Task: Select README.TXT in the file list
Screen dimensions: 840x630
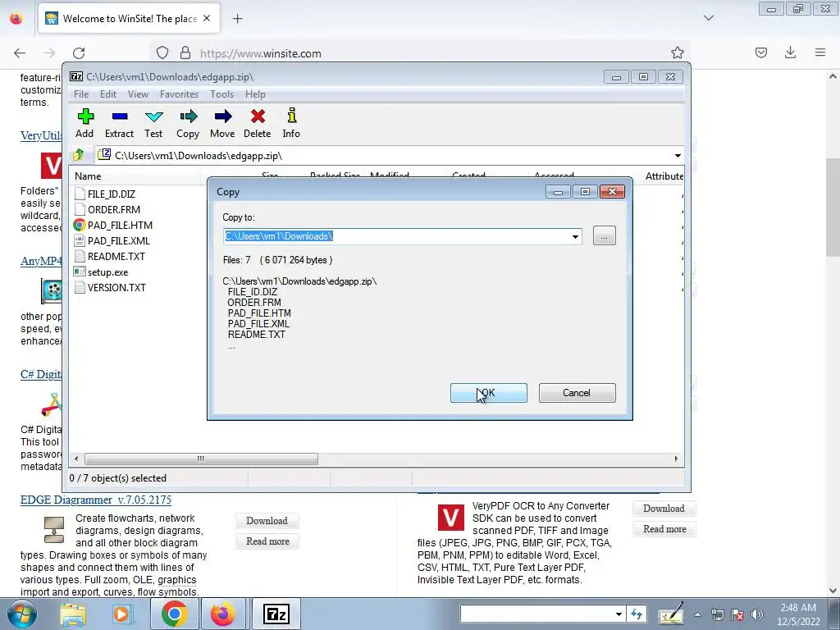Action: point(116,256)
